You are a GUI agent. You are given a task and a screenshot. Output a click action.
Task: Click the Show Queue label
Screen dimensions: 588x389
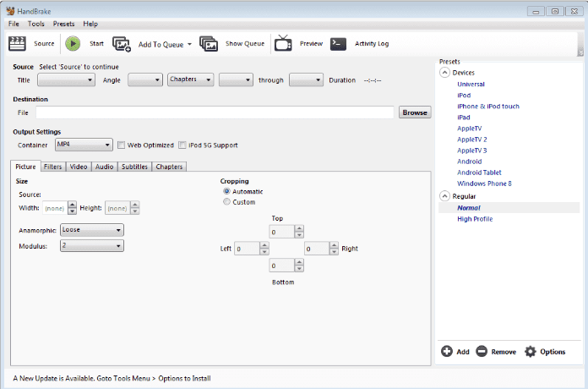pos(245,44)
